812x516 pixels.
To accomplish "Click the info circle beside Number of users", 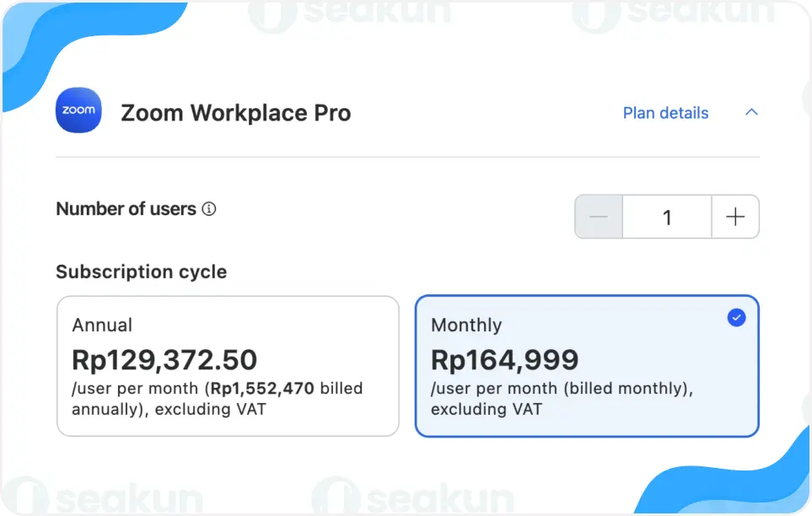I will [208, 209].
